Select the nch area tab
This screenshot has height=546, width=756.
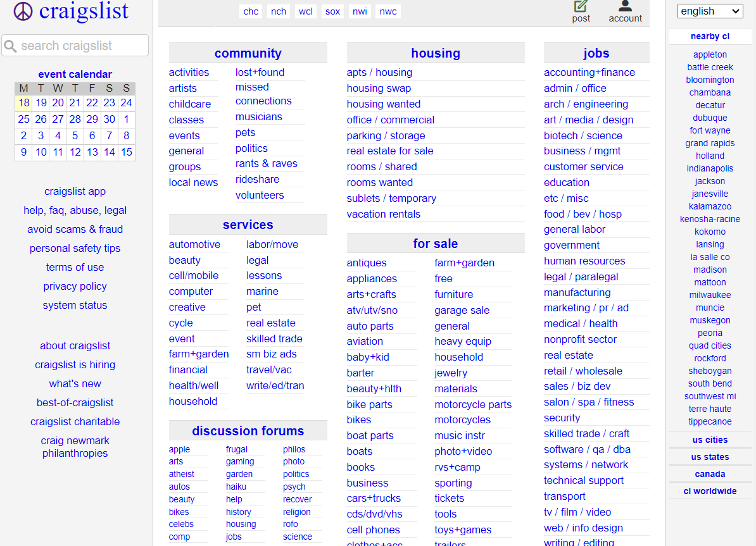point(278,11)
